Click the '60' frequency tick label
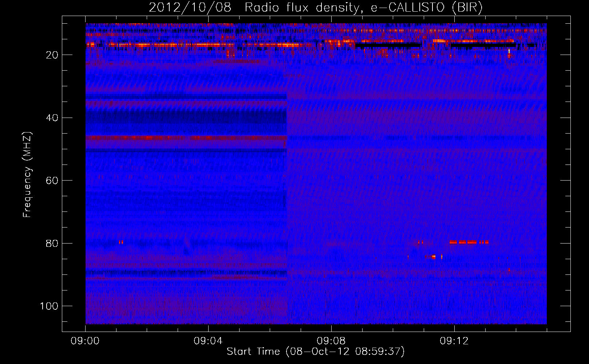This screenshot has width=589, height=364. [52, 181]
